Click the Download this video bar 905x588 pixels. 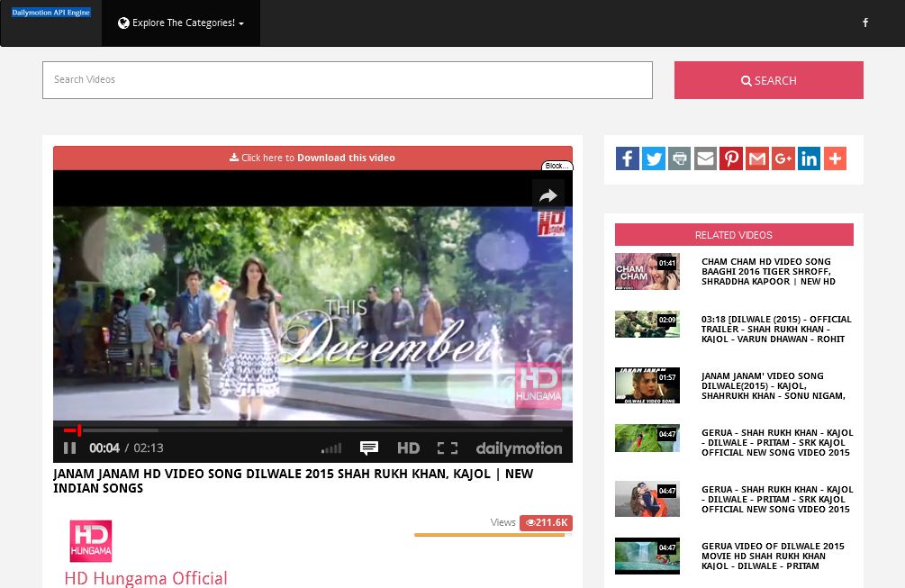(x=312, y=158)
